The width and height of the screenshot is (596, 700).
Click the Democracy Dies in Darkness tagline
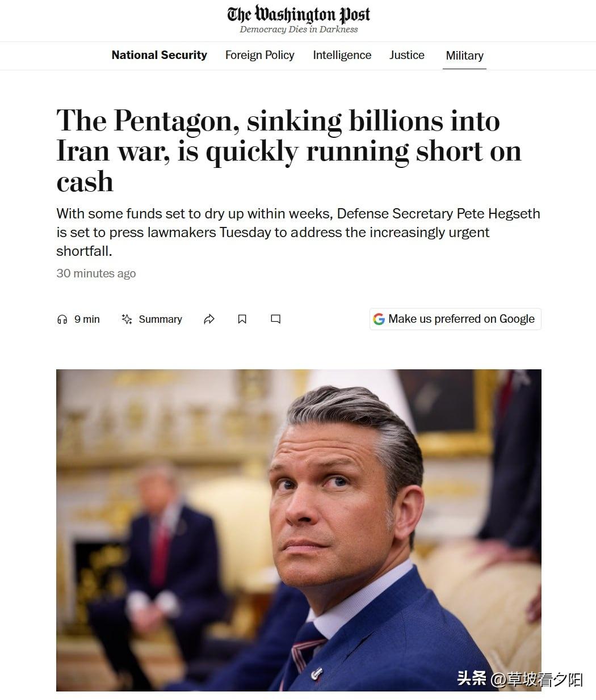click(299, 29)
